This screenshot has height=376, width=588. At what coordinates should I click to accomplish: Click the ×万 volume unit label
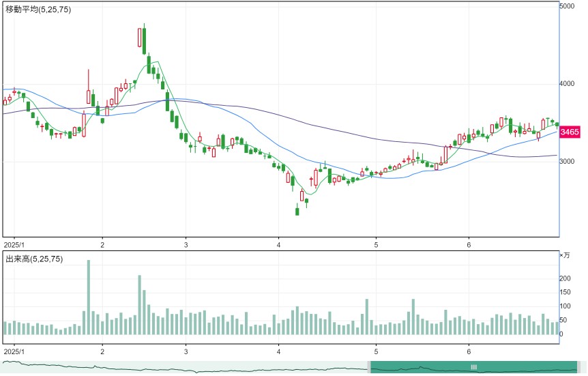564,255
